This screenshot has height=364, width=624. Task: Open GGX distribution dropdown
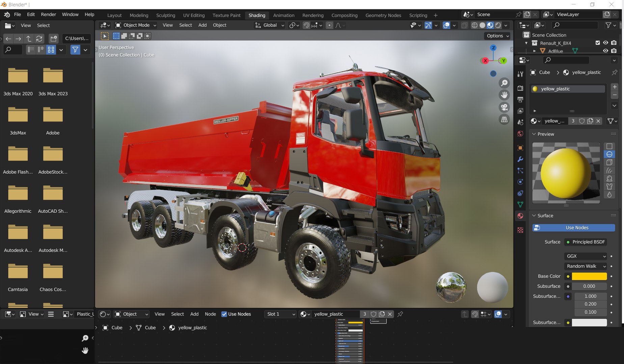coord(586,256)
